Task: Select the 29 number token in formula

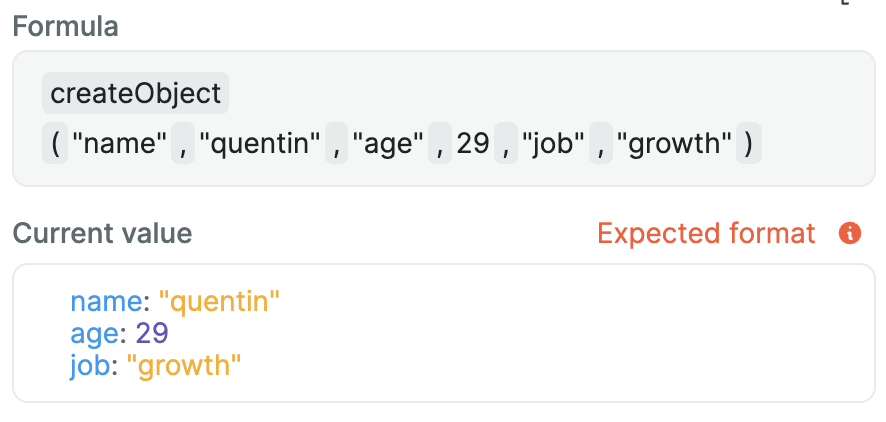Action: (x=472, y=145)
